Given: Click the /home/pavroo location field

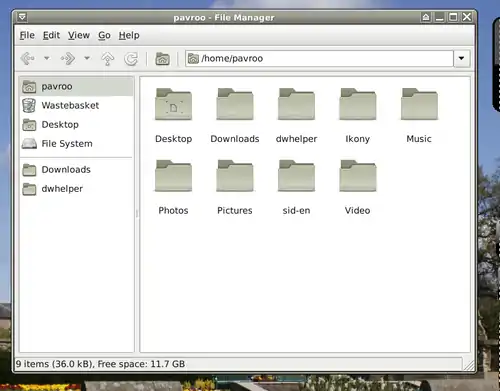Looking at the screenshot, I should (x=319, y=59).
